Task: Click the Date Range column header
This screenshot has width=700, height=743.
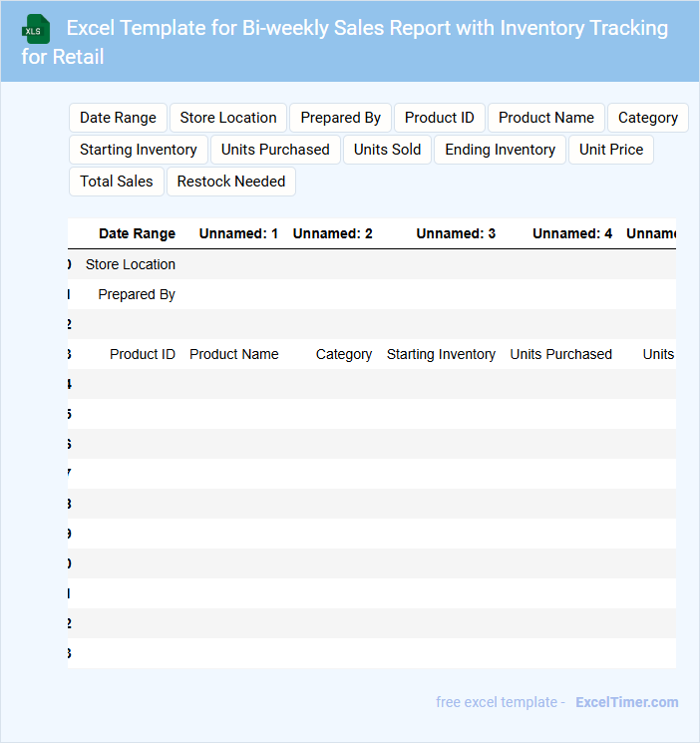Action: coord(137,233)
